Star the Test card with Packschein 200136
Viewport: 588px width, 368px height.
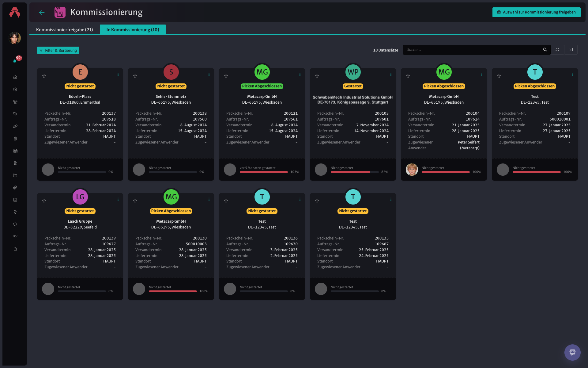pos(226,201)
